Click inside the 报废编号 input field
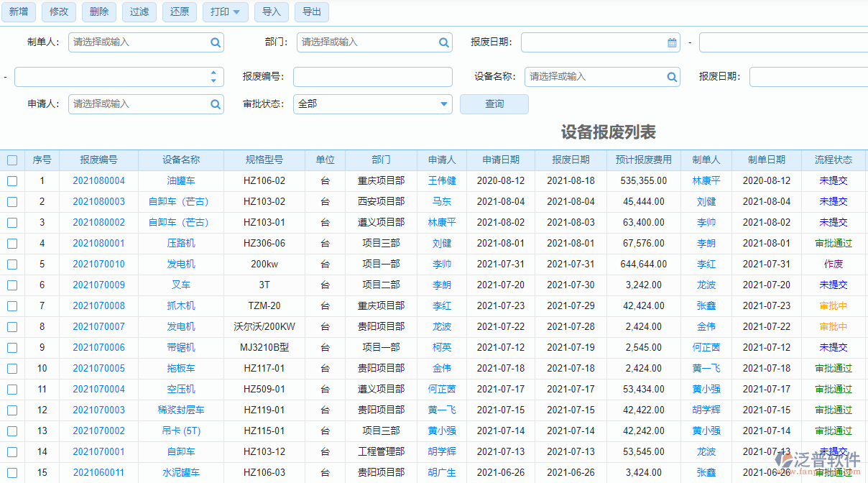This screenshot has height=483, width=868. [x=374, y=77]
